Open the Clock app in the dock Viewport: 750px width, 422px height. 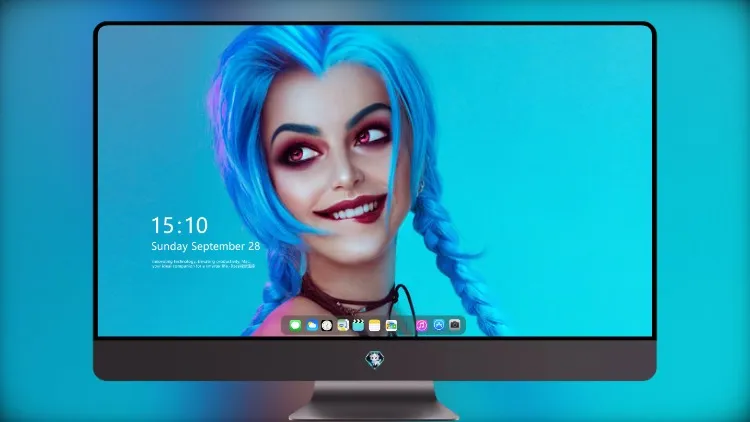tap(327, 325)
